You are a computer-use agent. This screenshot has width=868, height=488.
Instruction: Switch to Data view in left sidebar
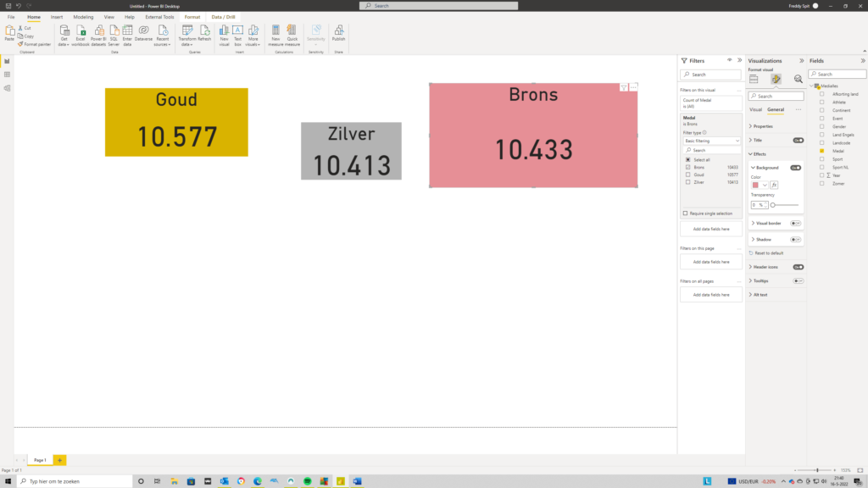point(7,75)
